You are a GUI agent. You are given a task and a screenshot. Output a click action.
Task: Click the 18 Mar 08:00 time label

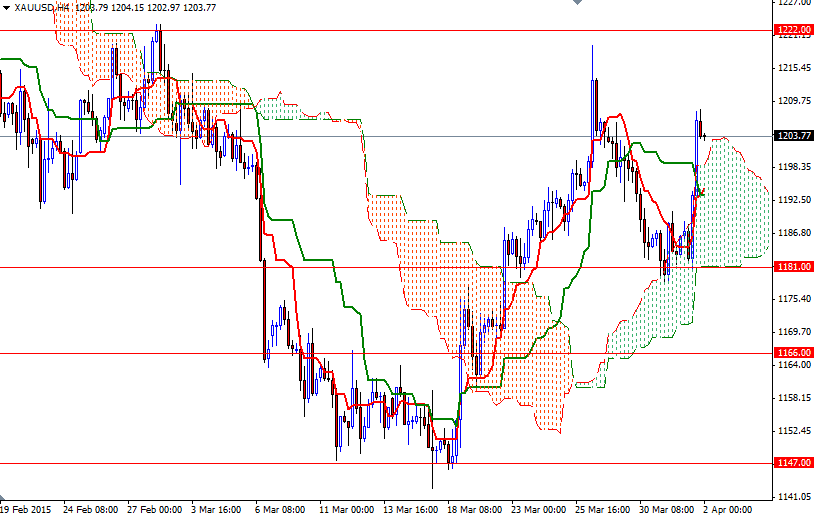coord(473,508)
